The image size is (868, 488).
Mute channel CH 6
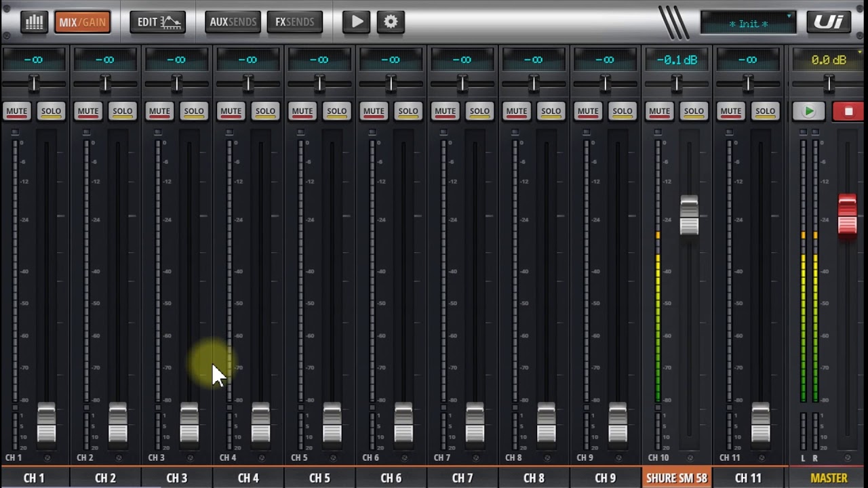tap(374, 111)
